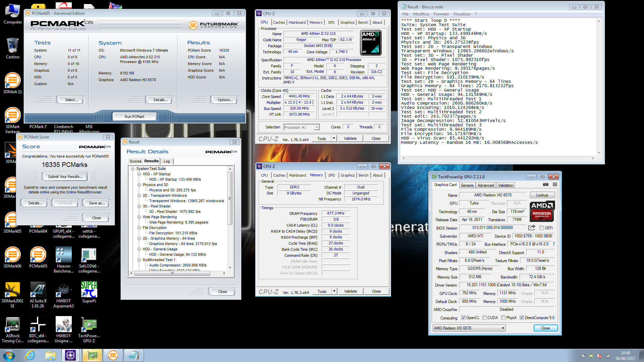Open the SPD tab in the CPU-Z Memory window

pyautogui.click(x=332, y=175)
